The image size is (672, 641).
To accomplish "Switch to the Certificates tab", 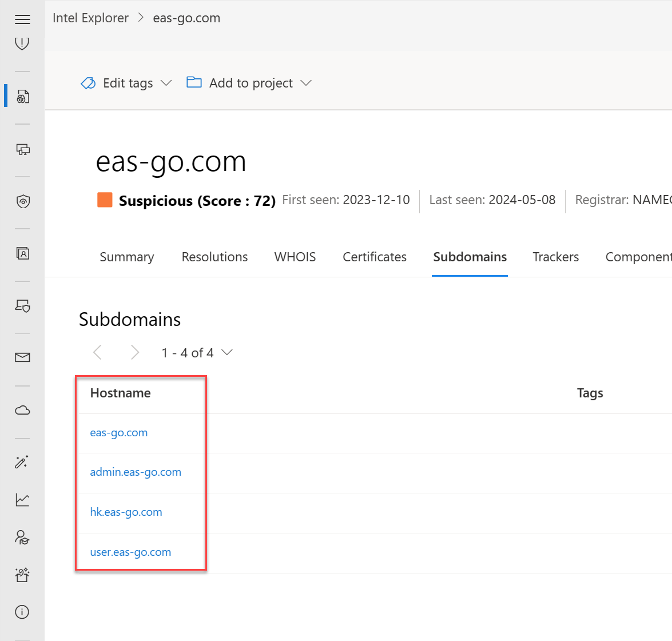I will pos(375,257).
